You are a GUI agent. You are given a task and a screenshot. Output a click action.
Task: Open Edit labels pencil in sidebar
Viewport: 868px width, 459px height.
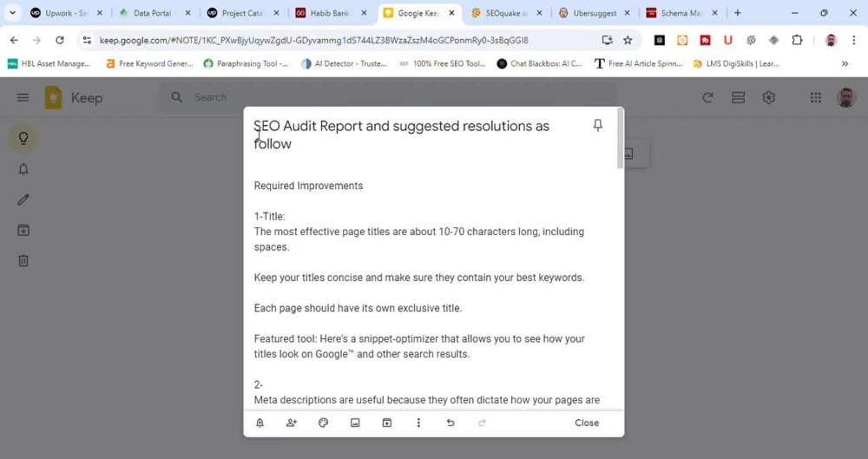(23, 200)
